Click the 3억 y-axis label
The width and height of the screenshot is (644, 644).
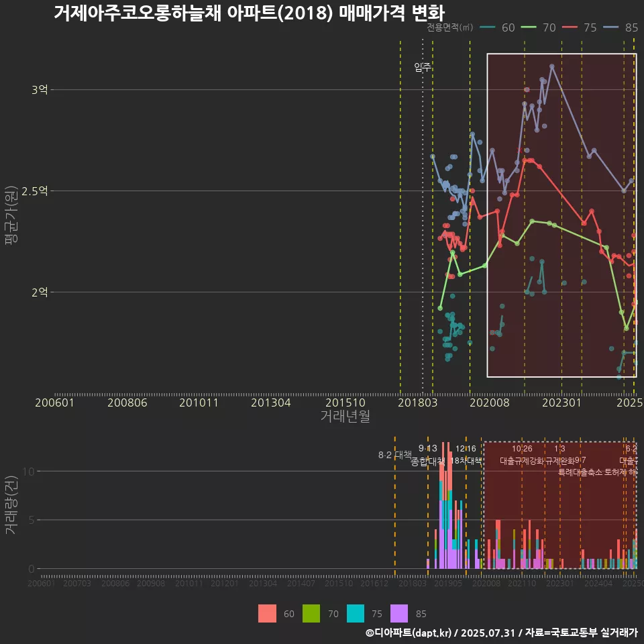pyautogui.click(x=40, y=89)
